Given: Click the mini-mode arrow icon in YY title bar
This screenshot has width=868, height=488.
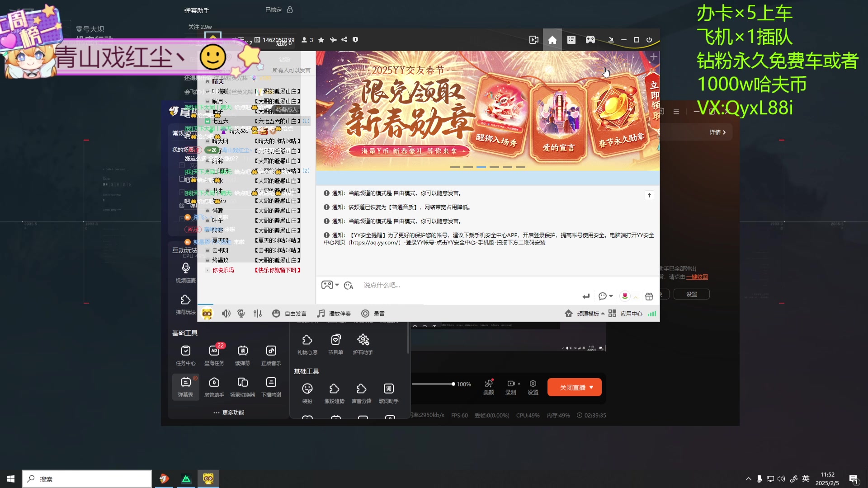Looking at the screenshot, I should pyautogui.click(x=611, y=40).
